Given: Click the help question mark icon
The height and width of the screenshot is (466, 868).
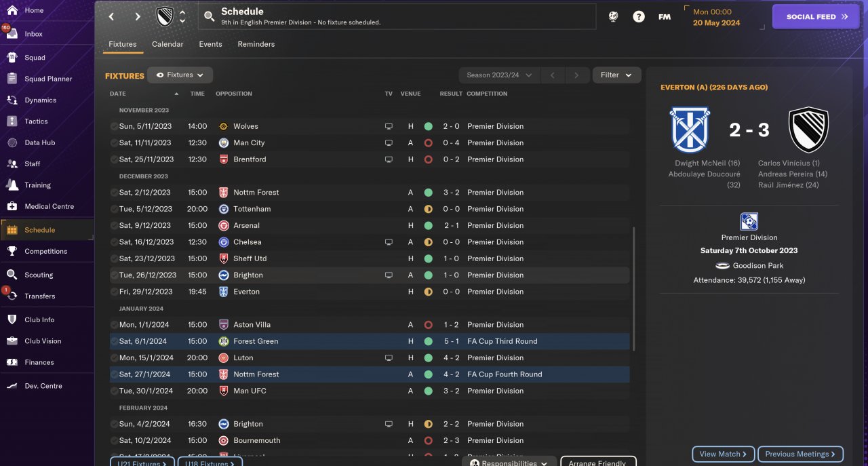Looking at the screenshot, I should (639, 17).
